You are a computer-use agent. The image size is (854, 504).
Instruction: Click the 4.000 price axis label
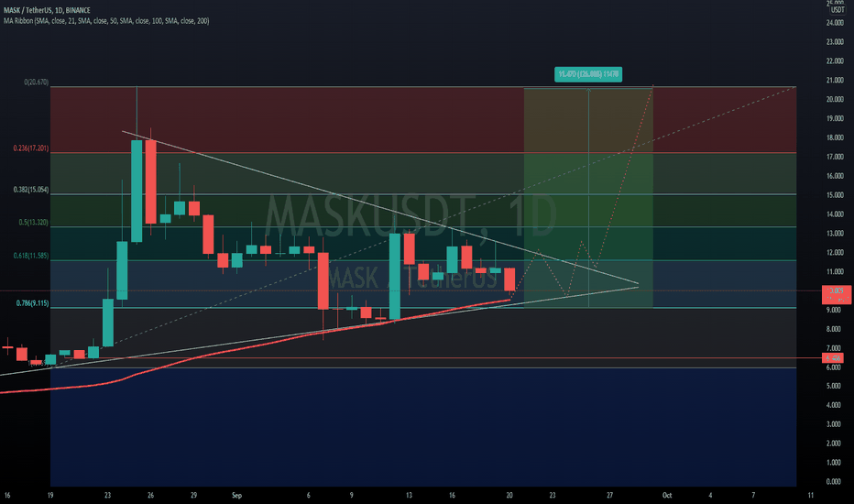834,405
